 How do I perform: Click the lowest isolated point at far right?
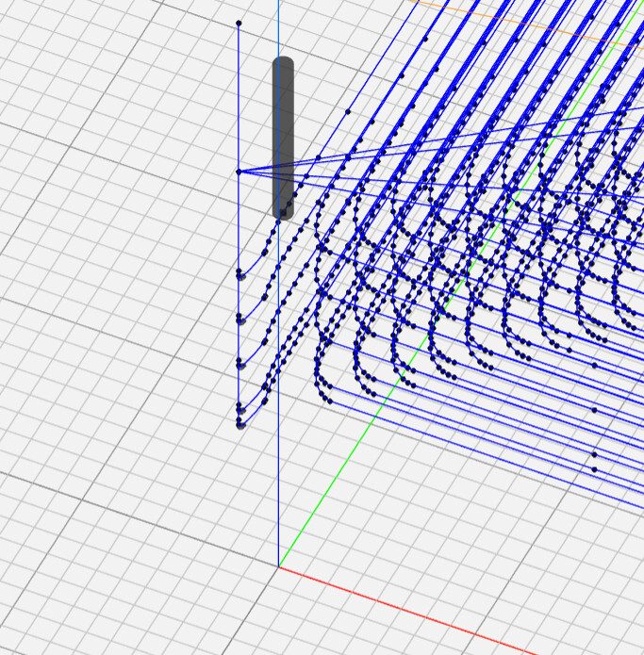coord(594,468)
